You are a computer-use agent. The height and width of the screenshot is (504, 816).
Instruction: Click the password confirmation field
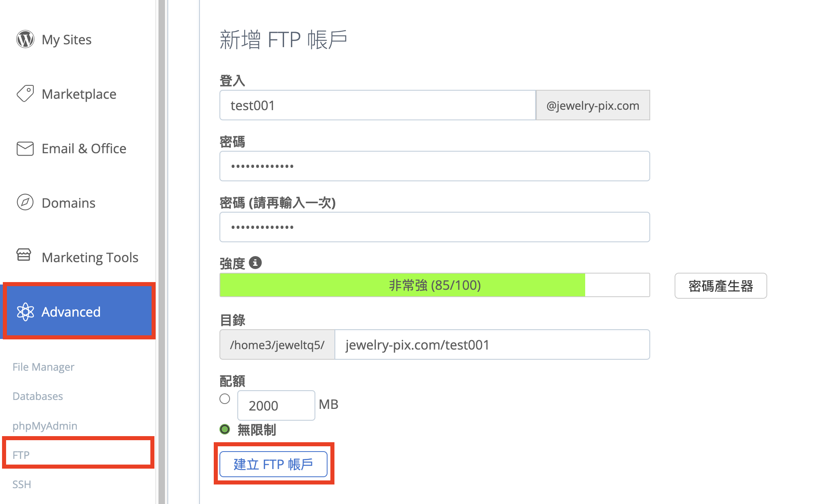click(435, 227)
